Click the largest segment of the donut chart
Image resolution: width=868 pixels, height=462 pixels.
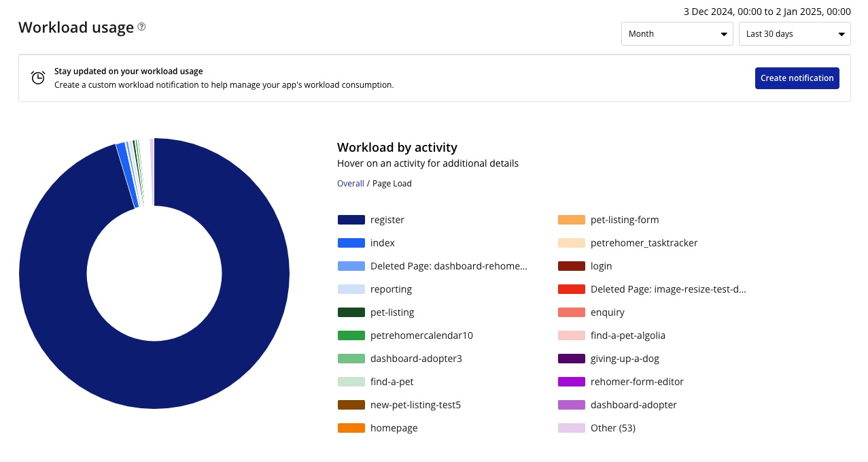tap(154, 374)
